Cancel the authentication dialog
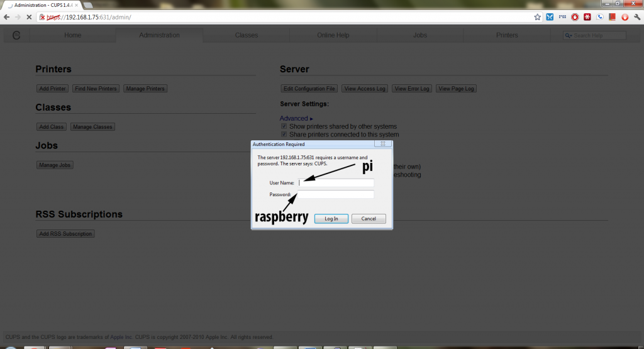Screen dimensions: 644x349 369,219
